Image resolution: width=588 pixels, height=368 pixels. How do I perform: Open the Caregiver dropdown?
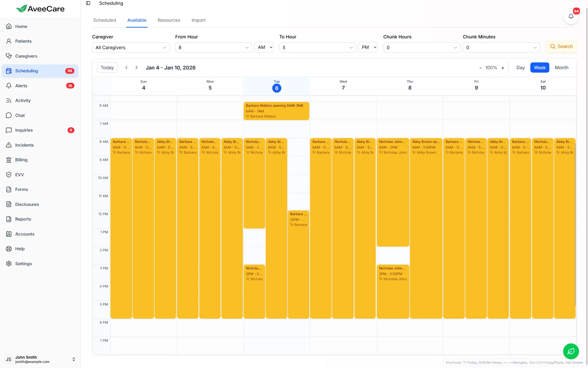click(131, 47)
